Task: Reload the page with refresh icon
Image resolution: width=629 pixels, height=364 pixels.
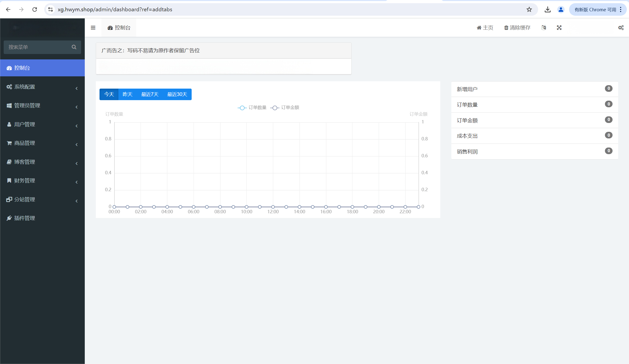Action: [x=35, y=10]
